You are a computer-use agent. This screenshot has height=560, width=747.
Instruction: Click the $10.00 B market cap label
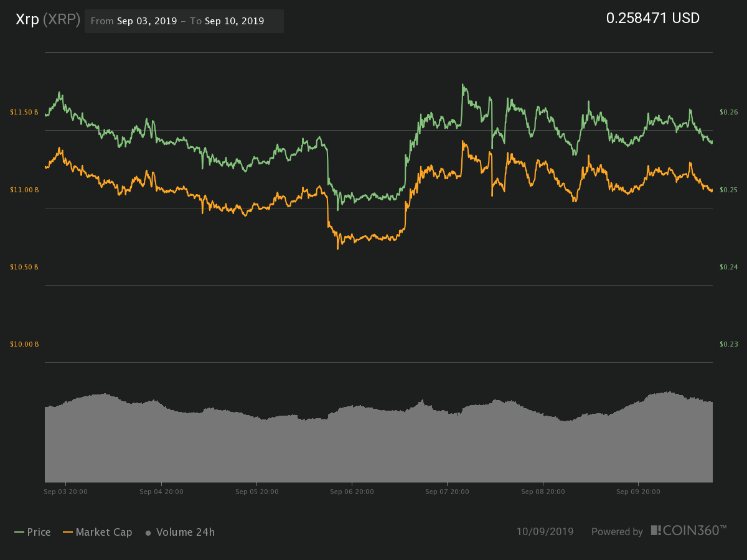[24, 344]
